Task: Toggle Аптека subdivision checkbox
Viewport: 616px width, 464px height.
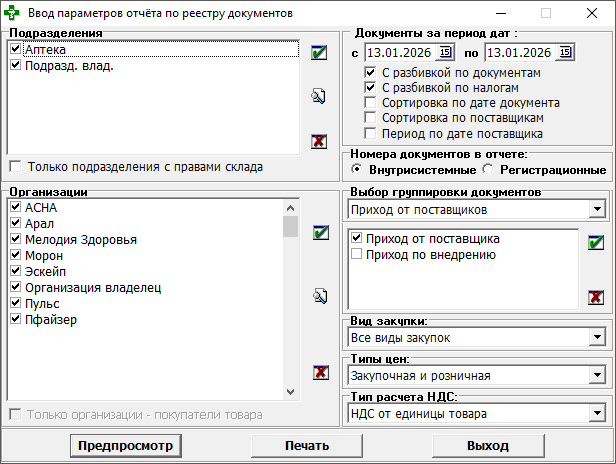Action: point(15,49)
